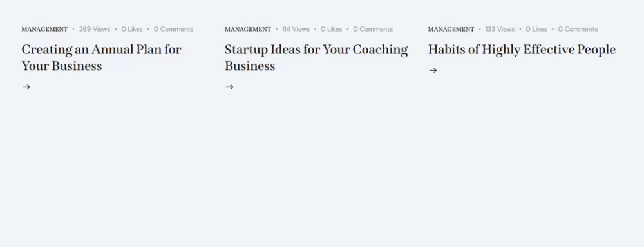Click 114 Views counter
Image resolution: width=644 pixels, height=247 pixels.
(296, 29)
